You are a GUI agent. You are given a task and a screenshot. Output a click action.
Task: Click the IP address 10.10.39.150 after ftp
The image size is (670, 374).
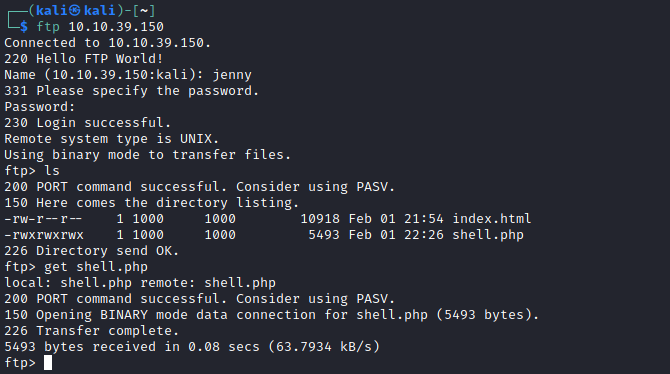pos(116,27)
